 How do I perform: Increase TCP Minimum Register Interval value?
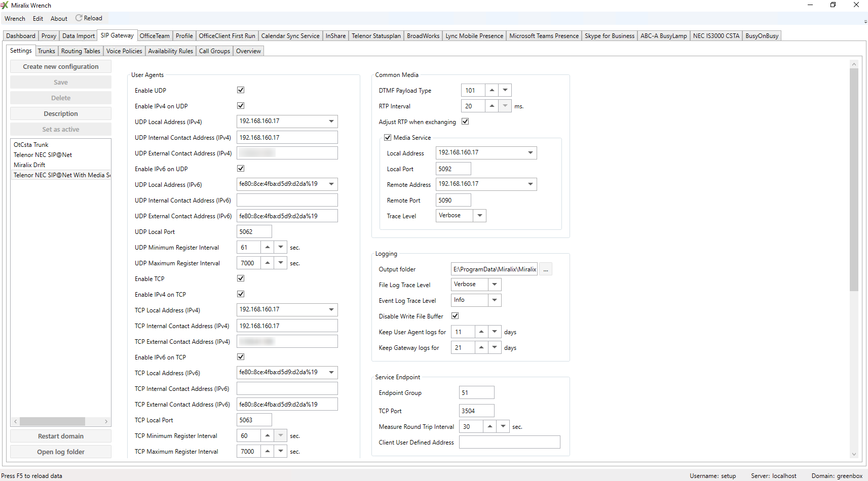tap(267, 436)
